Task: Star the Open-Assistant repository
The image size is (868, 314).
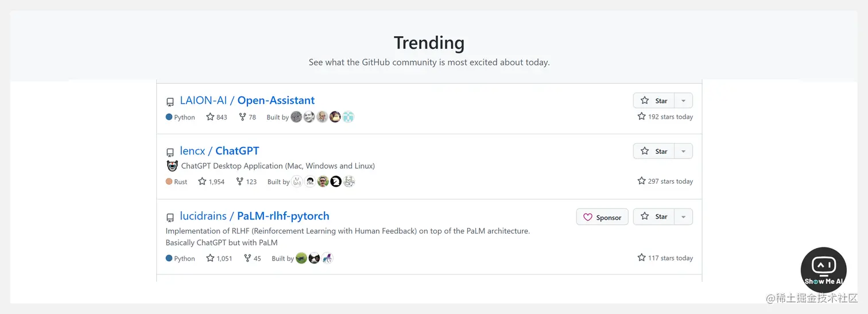Action: [x=654, y=100]
